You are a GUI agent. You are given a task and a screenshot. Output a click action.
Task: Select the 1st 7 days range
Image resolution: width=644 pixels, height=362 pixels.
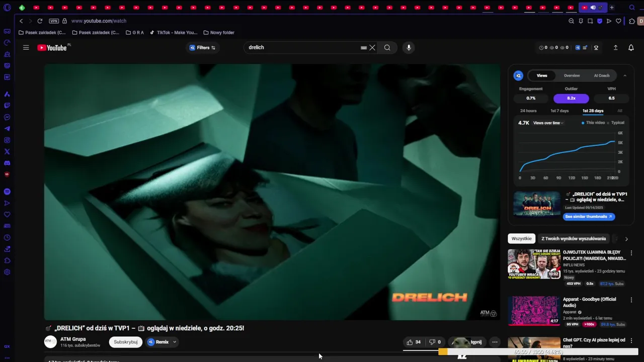[x=559, y=111]
